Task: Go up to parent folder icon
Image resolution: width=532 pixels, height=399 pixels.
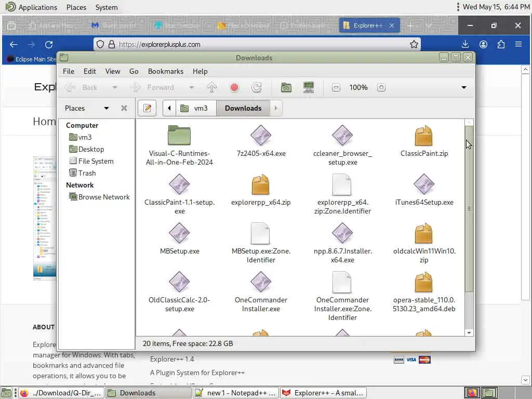Action: pyautogui.click(x=212, y=87)
